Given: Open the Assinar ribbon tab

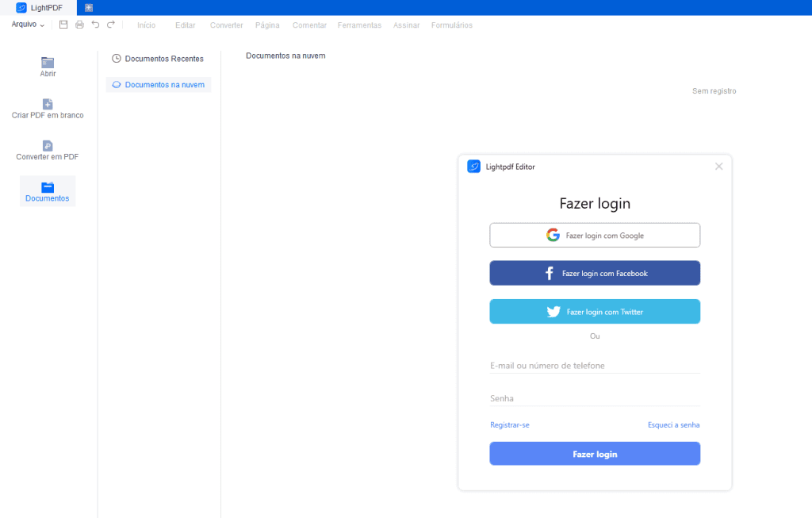Looking at the screenshot, I should [406, 25].
